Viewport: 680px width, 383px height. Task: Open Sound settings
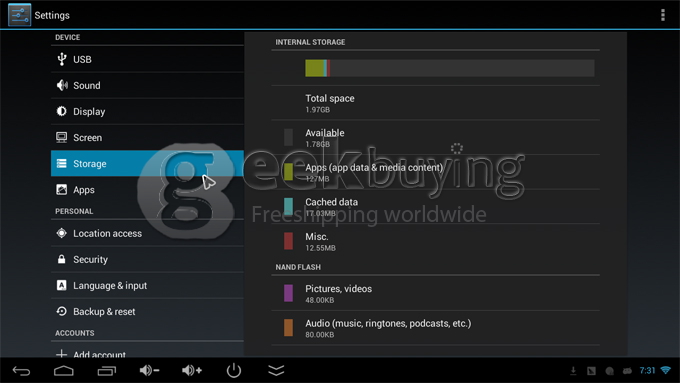click(x=147, y=85)
